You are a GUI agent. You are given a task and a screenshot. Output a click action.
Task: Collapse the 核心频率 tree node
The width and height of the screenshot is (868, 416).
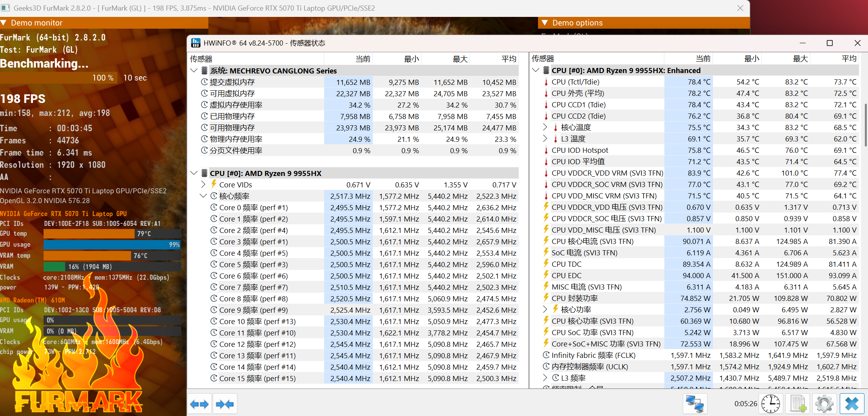pos(203,196)
